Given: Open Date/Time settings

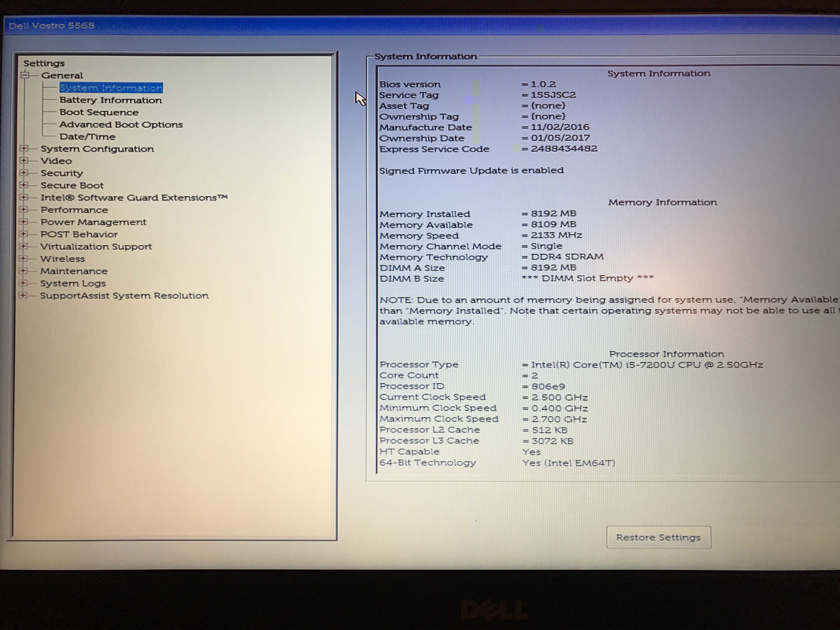Looking at the screenshot, I should coord(87,136).
